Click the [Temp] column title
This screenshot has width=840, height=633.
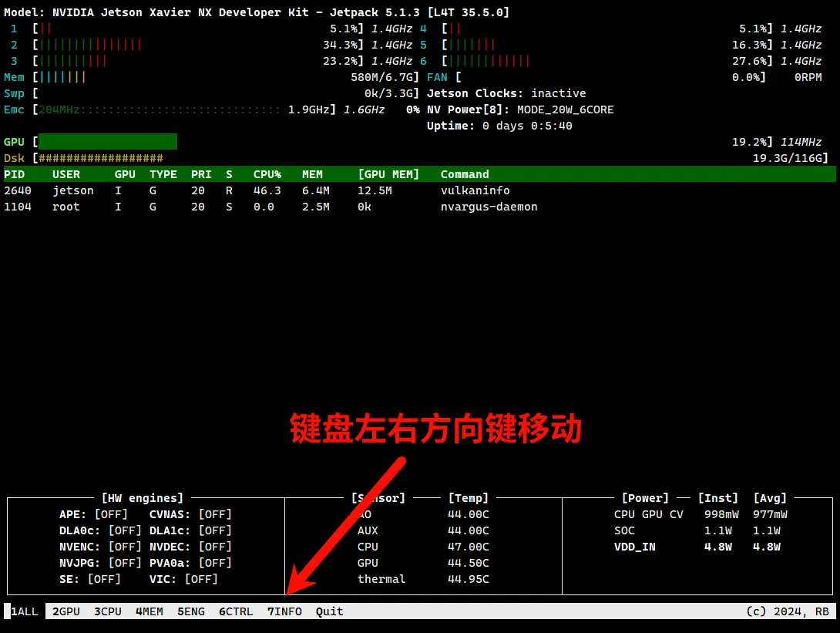[469, 498]
